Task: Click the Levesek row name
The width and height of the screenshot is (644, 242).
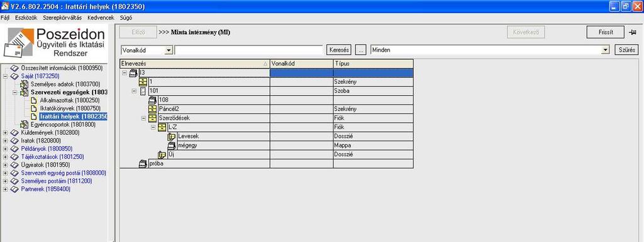Action: (189, 136)
